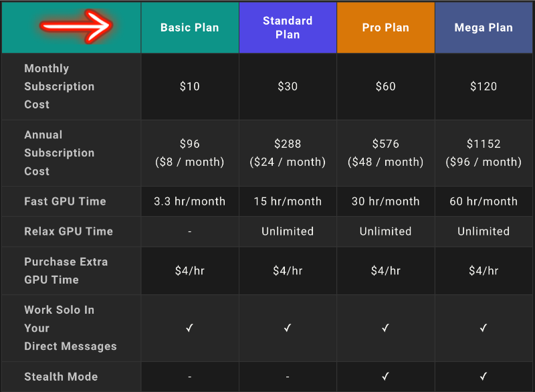This screenshot has height=392, width=535.
Task: Click Basic Plan Work Solo checkmark
Action: click(190, 328)
